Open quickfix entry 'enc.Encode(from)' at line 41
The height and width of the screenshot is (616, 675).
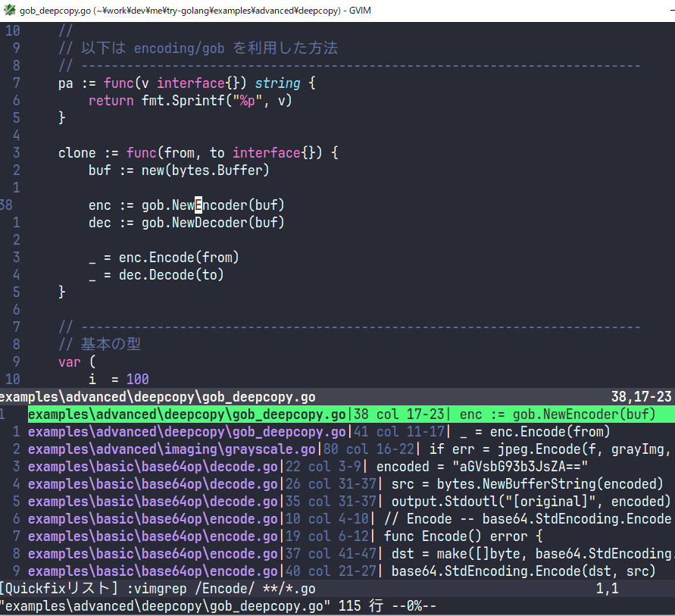click(x=319, y=432)
